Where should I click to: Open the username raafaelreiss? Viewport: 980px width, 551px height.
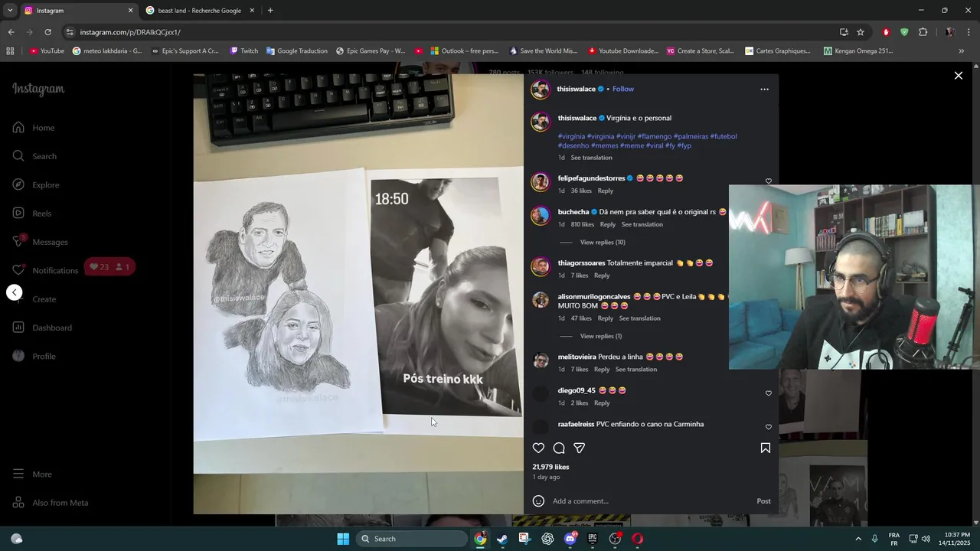(576, 424)
